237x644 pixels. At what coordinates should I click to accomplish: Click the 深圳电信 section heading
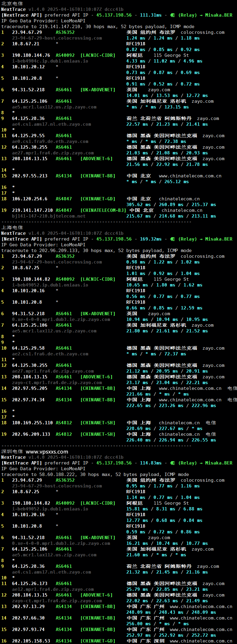point(12,451)
